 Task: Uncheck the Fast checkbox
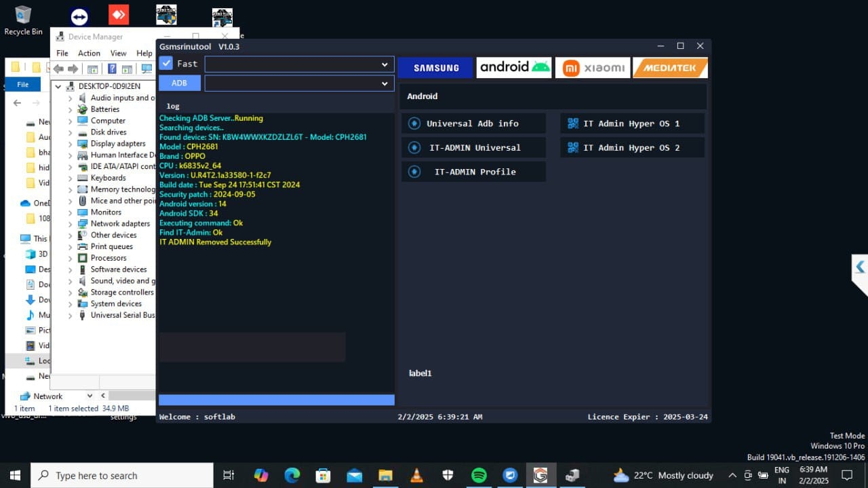(x=166, y=63)
